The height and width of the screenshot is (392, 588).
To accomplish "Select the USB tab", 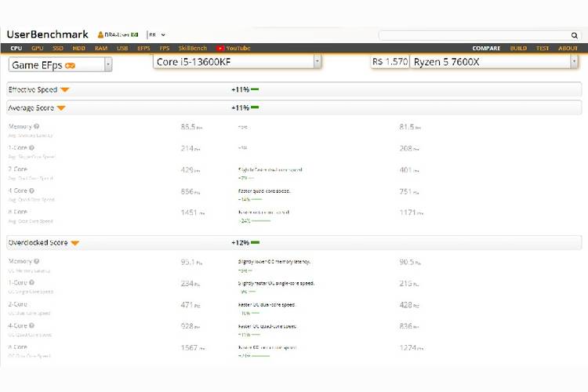I will coord(122,48).
